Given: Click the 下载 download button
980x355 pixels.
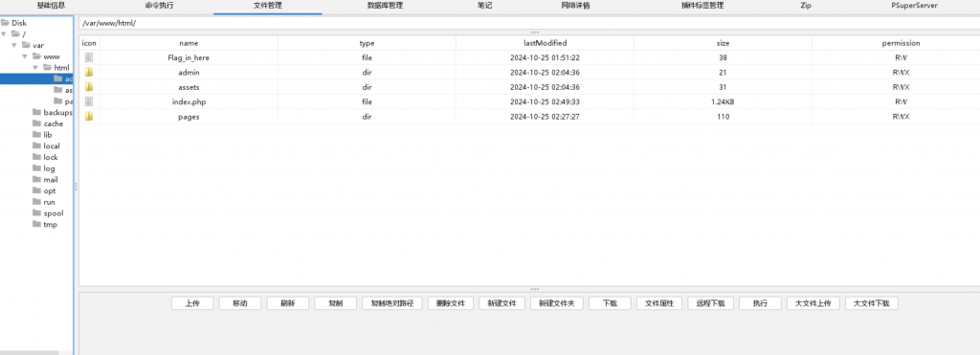Looking at the screenshot, I should coord(610,303).
